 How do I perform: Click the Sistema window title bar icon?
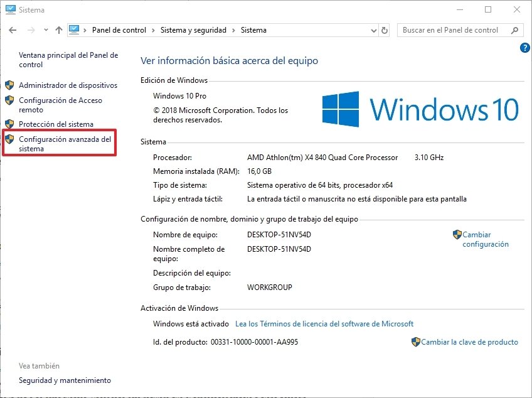pos(11,9)
